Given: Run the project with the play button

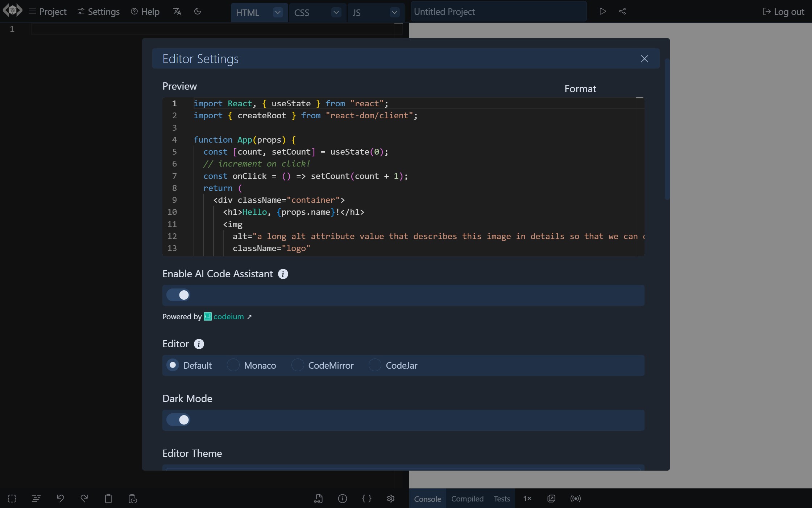Looking at the screenshot, I should 602,11.
